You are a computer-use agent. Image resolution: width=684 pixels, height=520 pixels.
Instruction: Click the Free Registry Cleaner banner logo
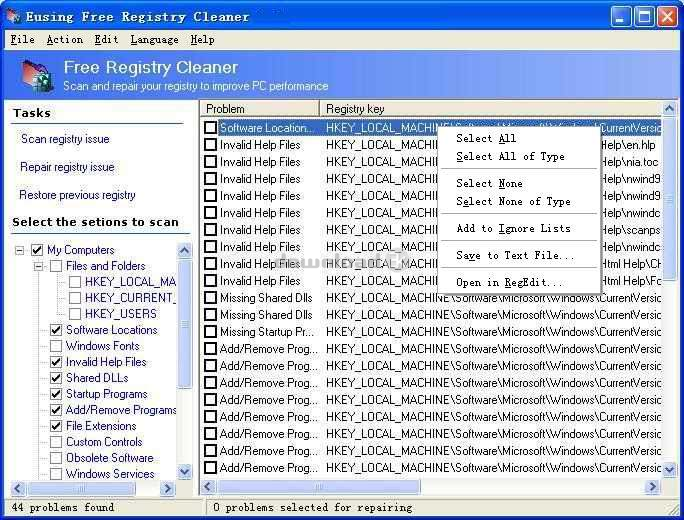pos(38,76)
